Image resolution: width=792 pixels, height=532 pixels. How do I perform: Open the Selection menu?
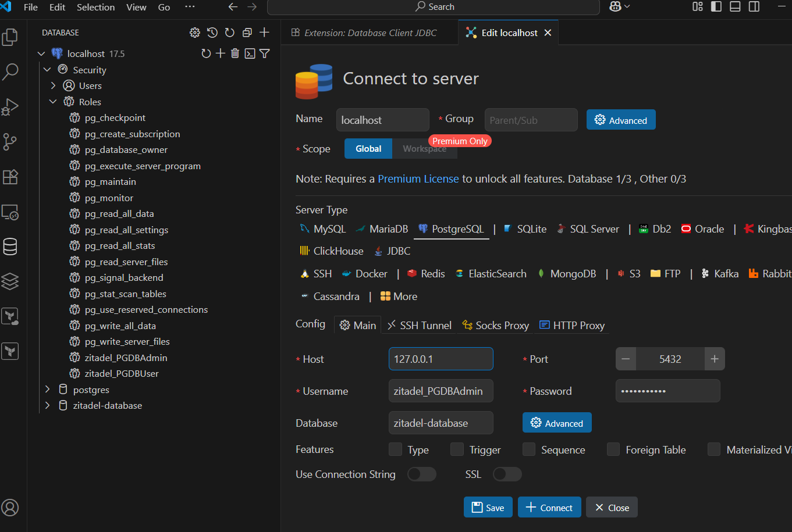point(95,7)
